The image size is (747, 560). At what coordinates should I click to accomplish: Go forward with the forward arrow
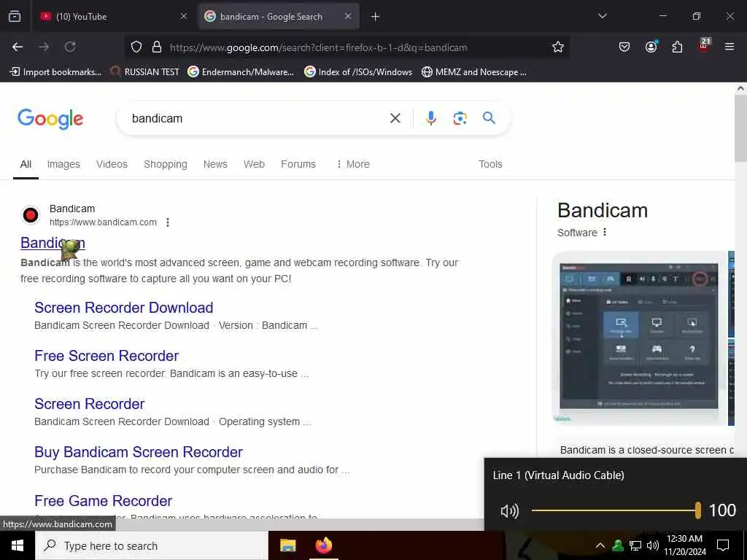44,47
